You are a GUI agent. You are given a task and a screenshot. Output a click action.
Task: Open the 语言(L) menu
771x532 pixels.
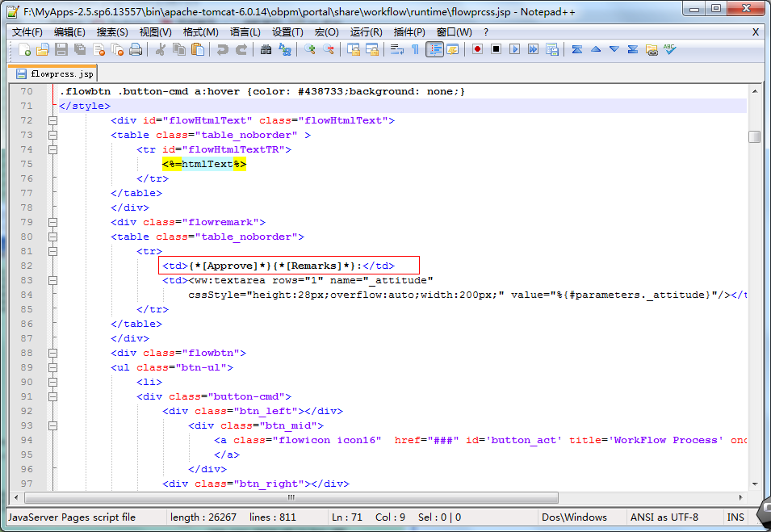click(x=245, y=32)
